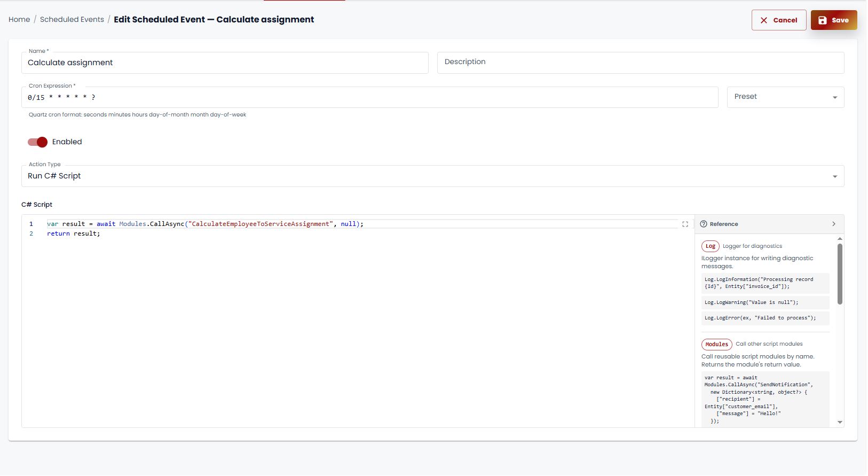Viewport: 868px width, 476px height.
Task: Open Scheduled Events breadcrumb link
Action: click(x=72, y=19)
